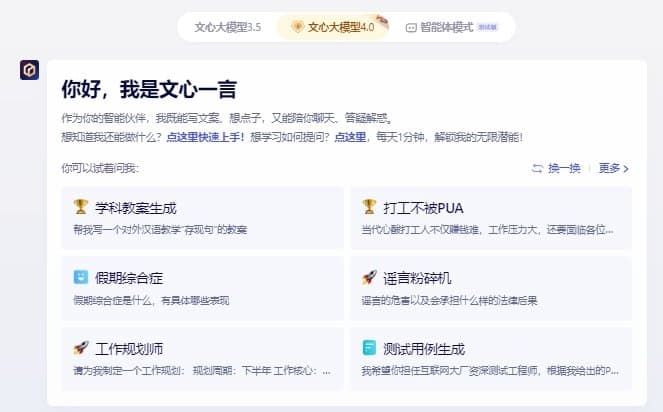The width and height of the screenshot is (663, 412).
Task: Click the robot icon beside 智能体模式
Action: pos(411,28)
